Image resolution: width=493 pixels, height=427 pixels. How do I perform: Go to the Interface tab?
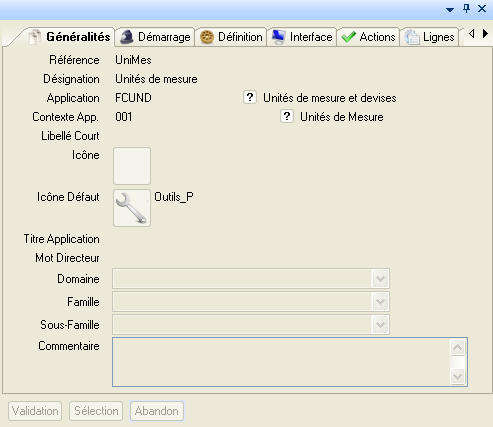(302, 37)
